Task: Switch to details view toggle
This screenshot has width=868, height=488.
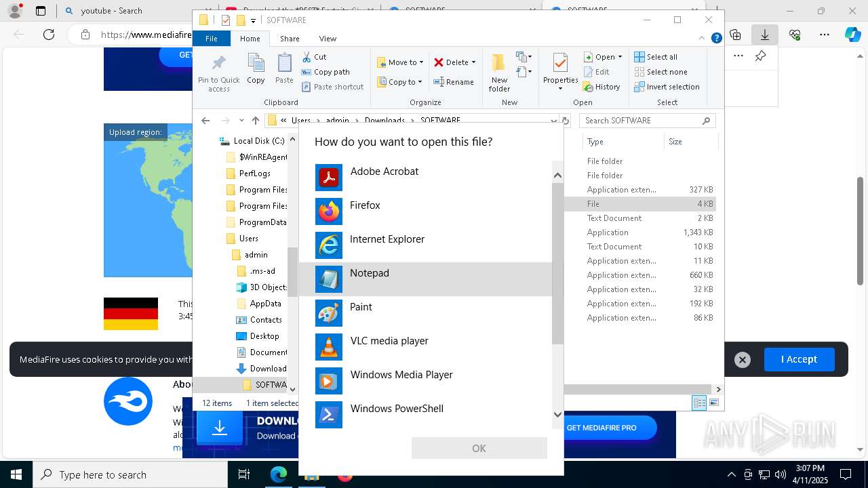Action: tap(699, 403)
